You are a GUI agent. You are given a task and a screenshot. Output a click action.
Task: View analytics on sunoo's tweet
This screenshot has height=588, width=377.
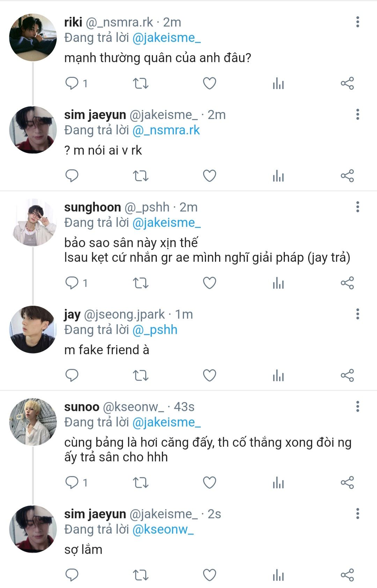tap(278, 483)
